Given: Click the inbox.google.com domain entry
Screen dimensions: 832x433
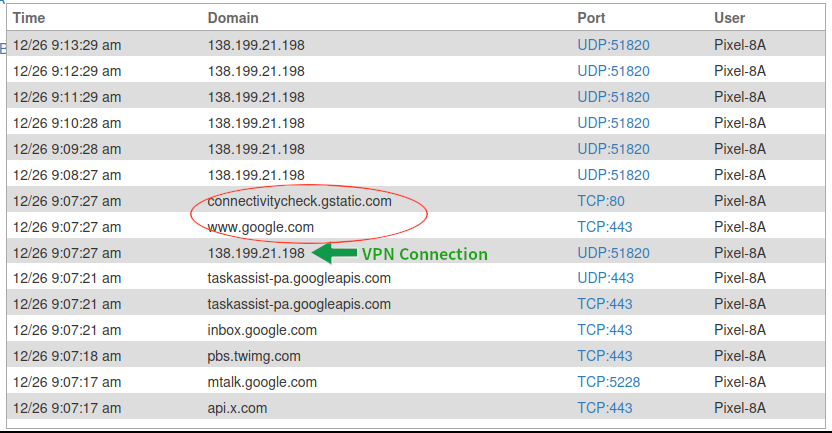Looking at the screenshot, I should [x=262, y=330].
